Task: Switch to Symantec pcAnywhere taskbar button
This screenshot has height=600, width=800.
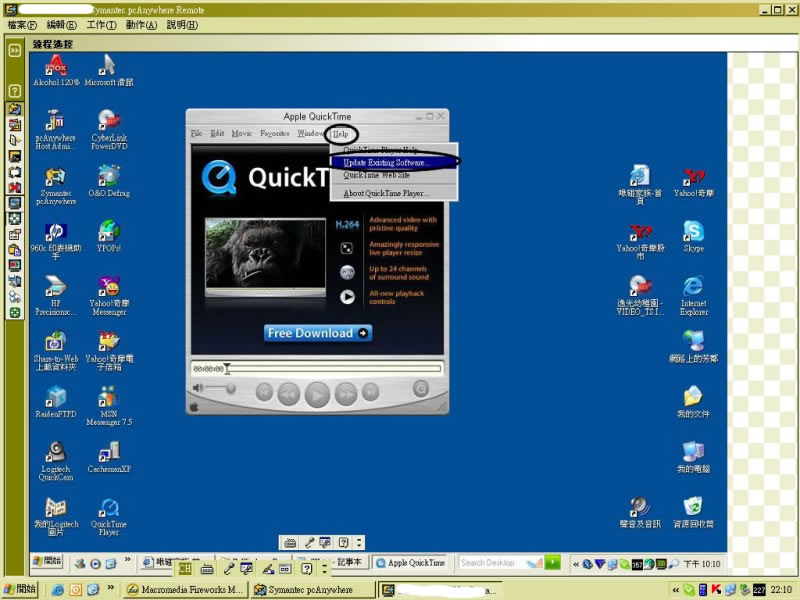Action: [x=313, y=590]
